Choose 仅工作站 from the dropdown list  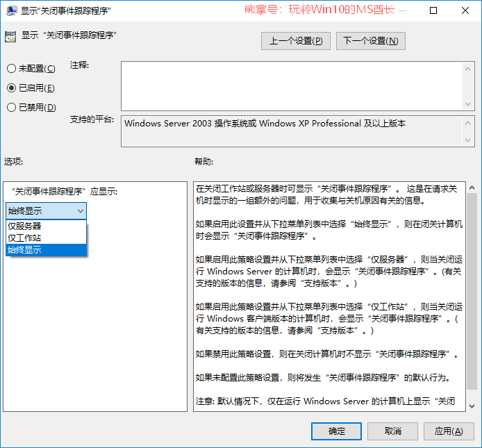click(46, 238)
